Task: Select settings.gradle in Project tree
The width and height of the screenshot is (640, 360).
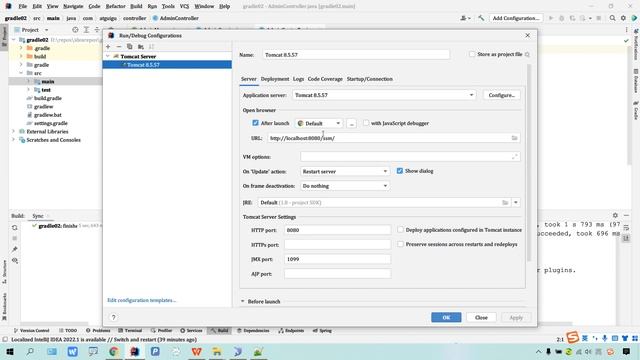Action: tap(51, 123)
